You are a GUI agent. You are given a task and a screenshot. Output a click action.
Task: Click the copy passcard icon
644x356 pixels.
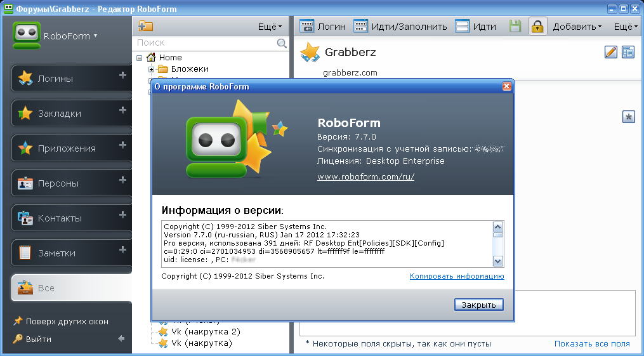628,52
